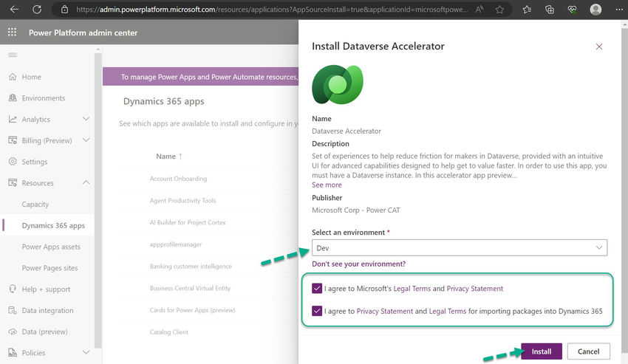Collapse navigation with hamburger icon
The width and height of the screenshot is (628, 364).
(13, 55)
